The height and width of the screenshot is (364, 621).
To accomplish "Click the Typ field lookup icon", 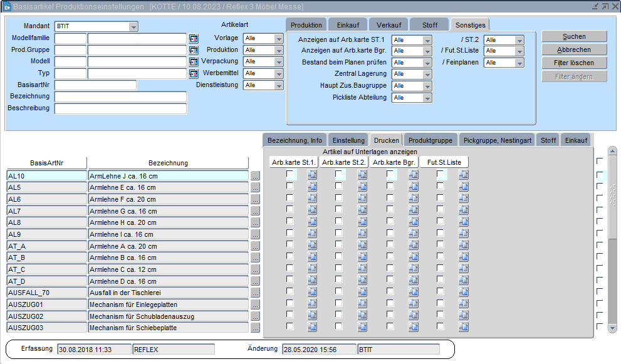I will tap(194, 73).
